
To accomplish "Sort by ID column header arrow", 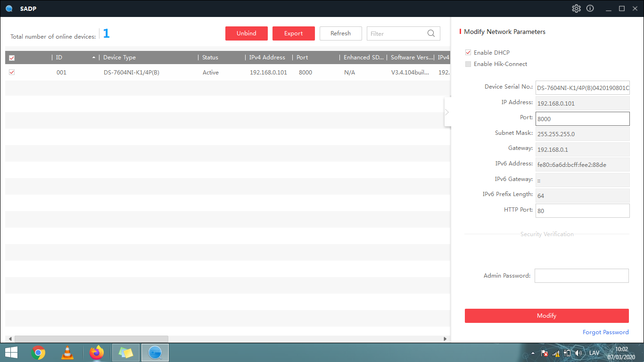I will pyautogui.click(x=94, y=58).
